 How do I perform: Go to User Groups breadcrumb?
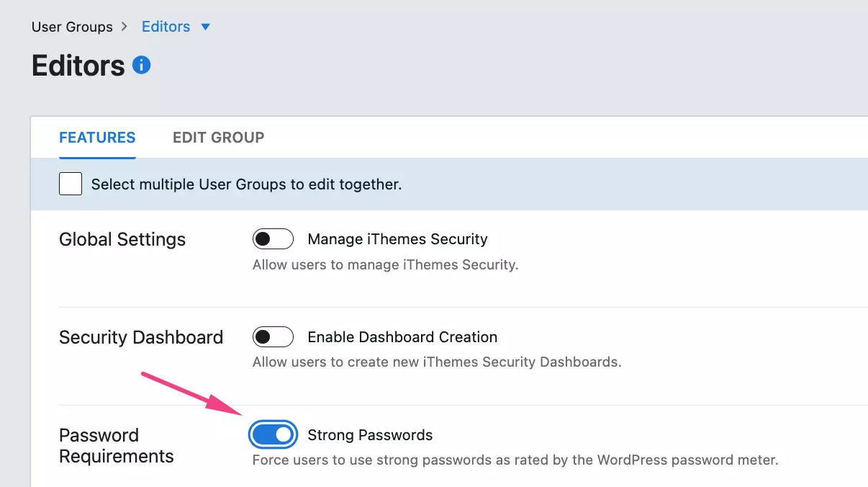tap(72, 27)
